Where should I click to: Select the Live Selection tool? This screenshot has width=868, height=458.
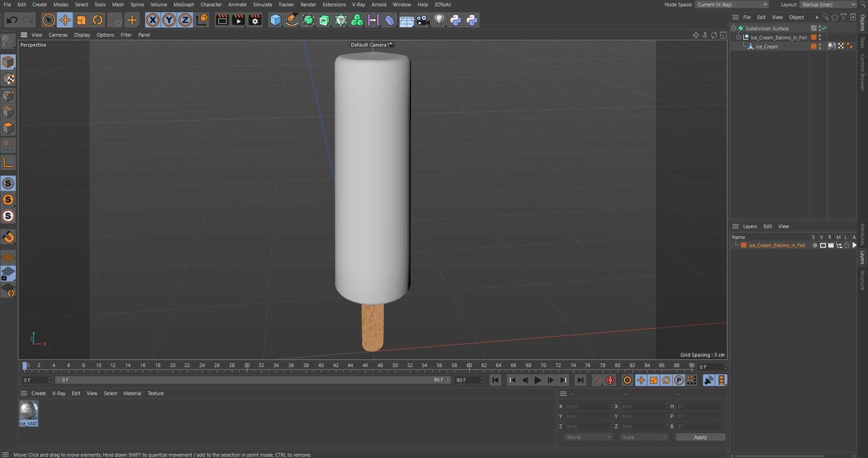(x=48, y=20)
